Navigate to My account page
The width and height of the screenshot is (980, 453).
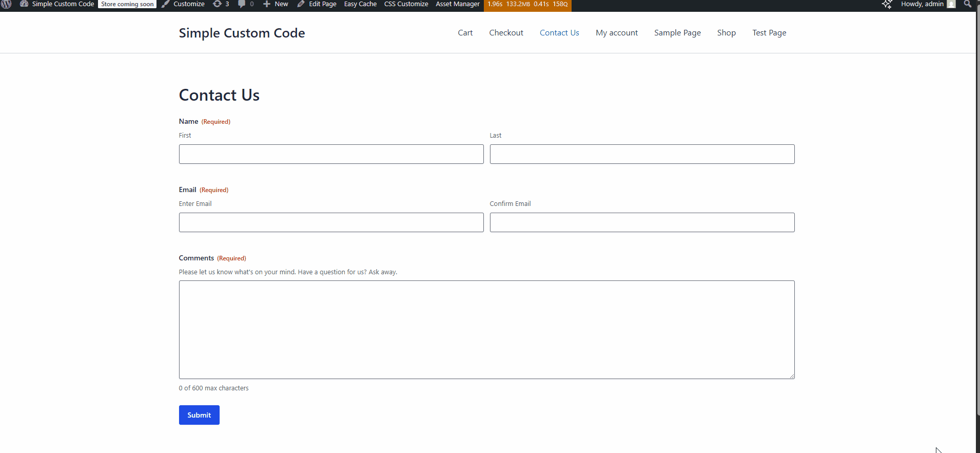pos(617,32)
